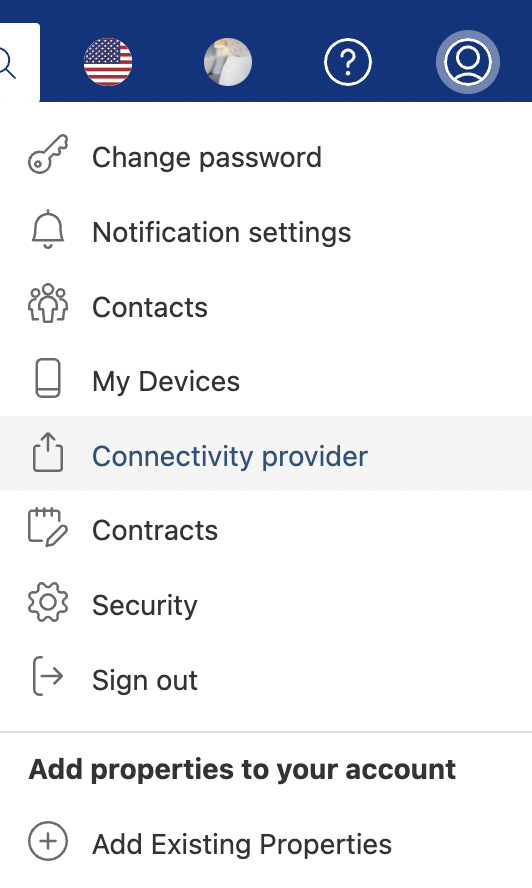Select My Devices from the menu
Image resolution: width=532 pixels, height=888 pixels.
click(266, 381)
